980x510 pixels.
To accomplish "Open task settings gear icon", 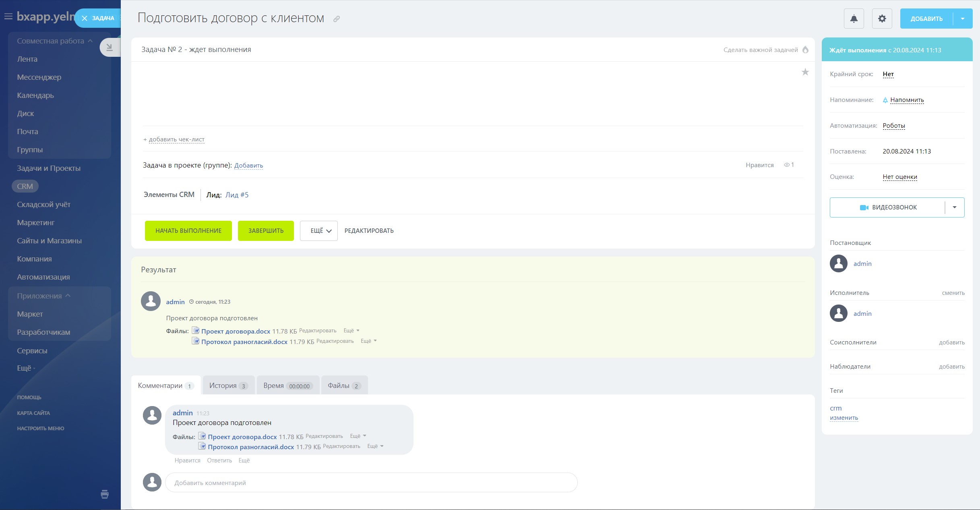I will [x=882, y=19].
